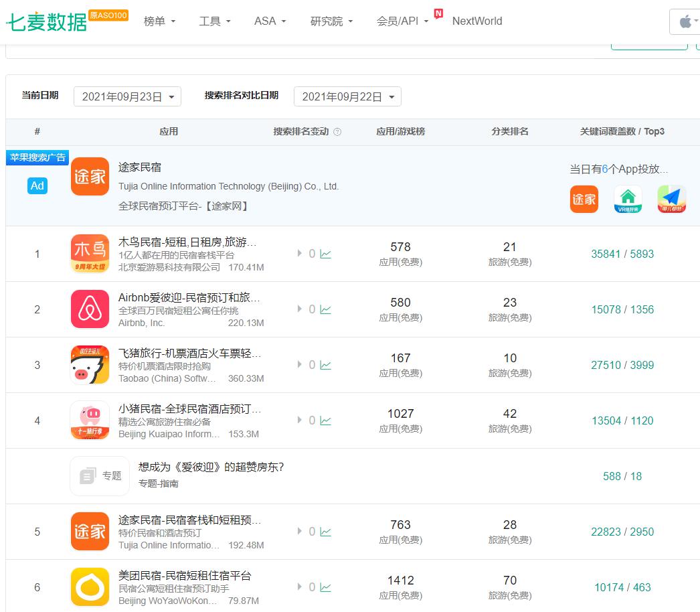The image size is (700, 612).
Task: Click the paper plane ad app icon
Action: click(671, 200)
